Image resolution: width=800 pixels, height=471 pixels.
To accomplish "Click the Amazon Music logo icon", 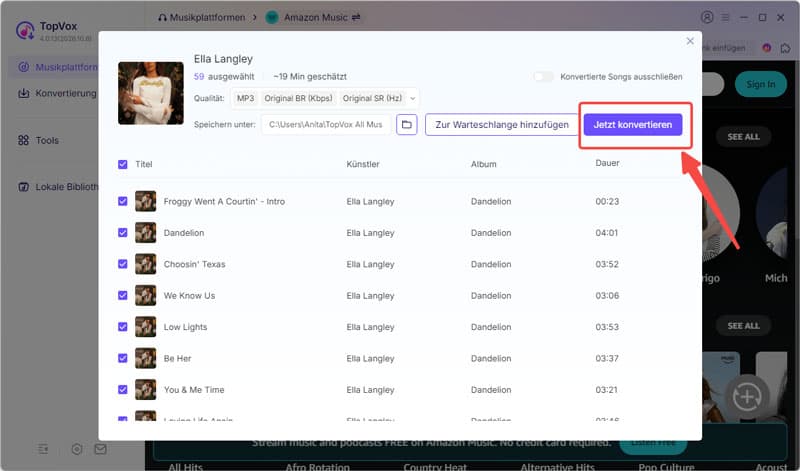I will pos(272,17).
